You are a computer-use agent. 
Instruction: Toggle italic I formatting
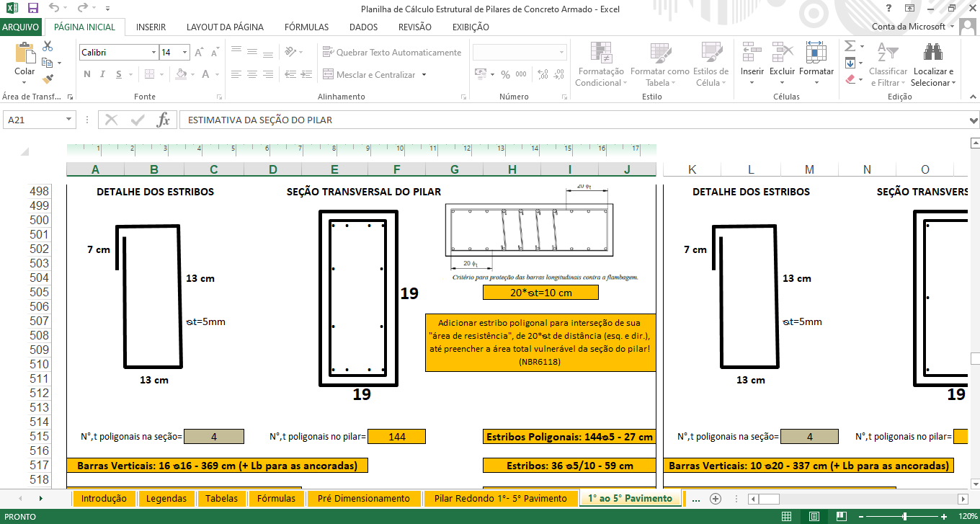click(x=103, y=74)
